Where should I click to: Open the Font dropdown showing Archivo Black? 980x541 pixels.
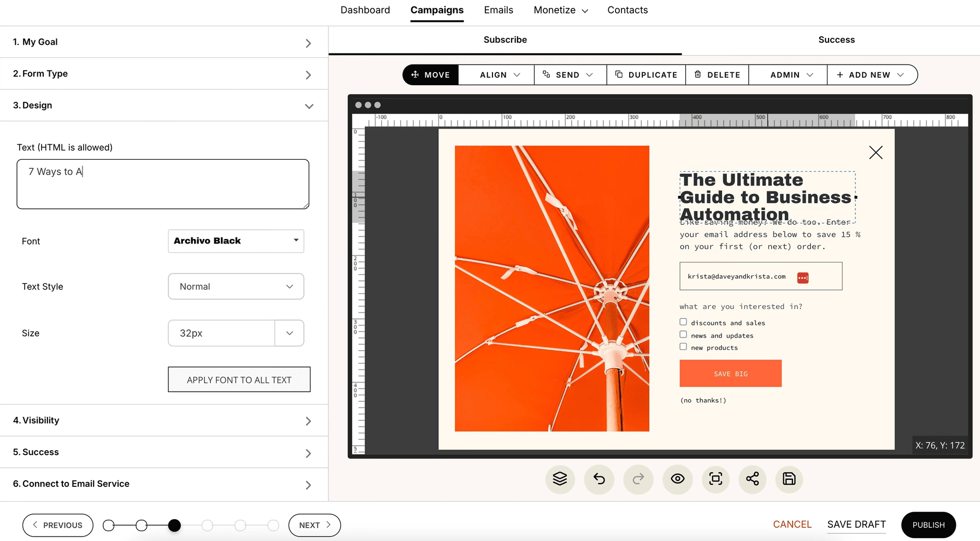coord(236,241)
